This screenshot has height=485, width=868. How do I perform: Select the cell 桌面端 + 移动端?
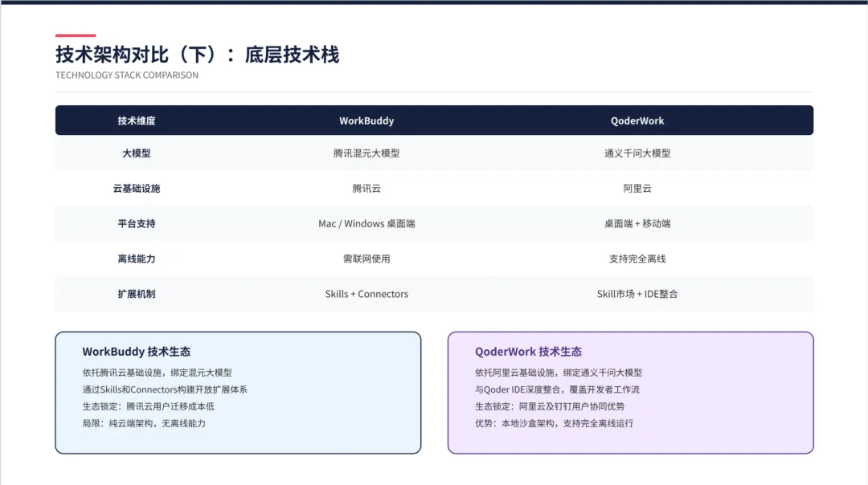coord(637,224)
